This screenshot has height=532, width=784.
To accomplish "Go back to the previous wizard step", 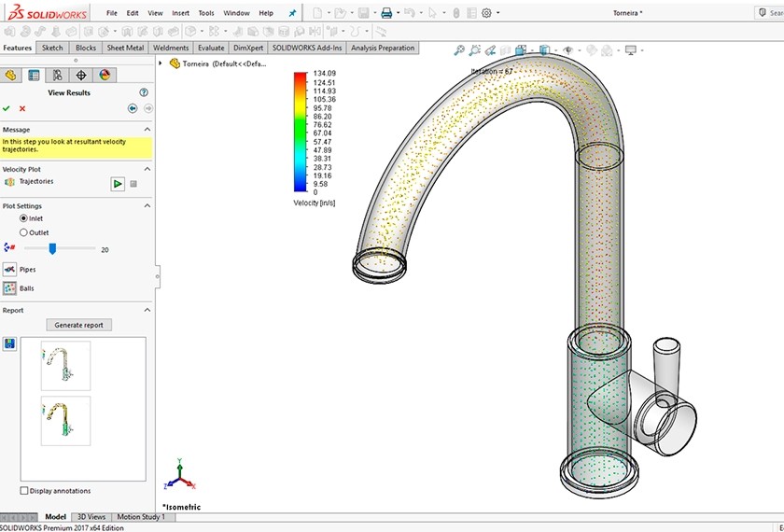I will [x=133, y=108].
